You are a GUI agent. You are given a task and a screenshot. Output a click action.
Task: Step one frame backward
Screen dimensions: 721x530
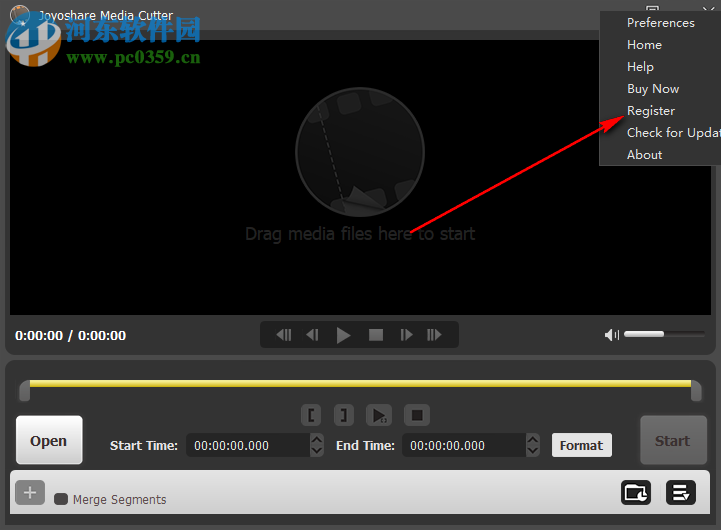click(x=312, y=335)
